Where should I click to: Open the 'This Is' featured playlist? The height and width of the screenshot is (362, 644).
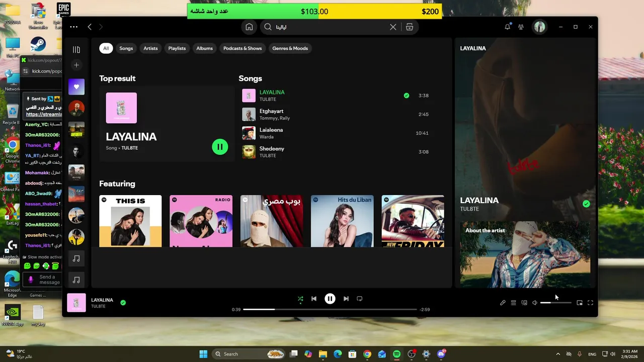(x=130, y=221)
